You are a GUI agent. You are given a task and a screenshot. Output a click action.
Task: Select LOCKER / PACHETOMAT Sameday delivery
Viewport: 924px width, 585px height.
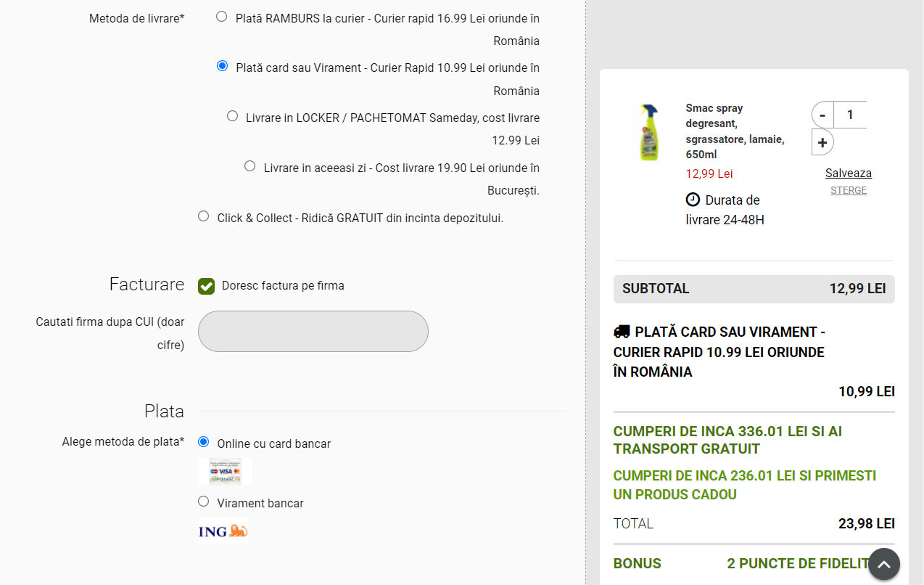coord(232,115)
